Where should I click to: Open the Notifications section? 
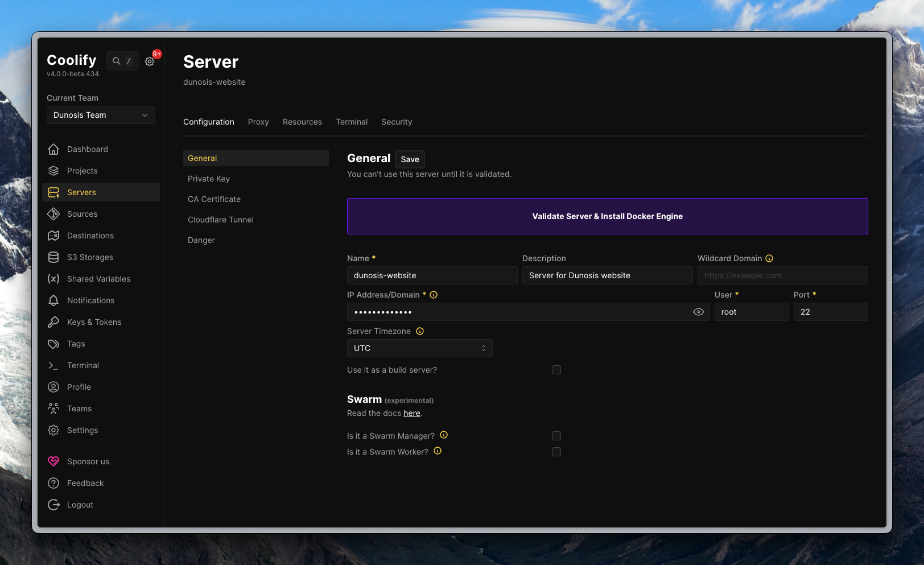point(90,300)
